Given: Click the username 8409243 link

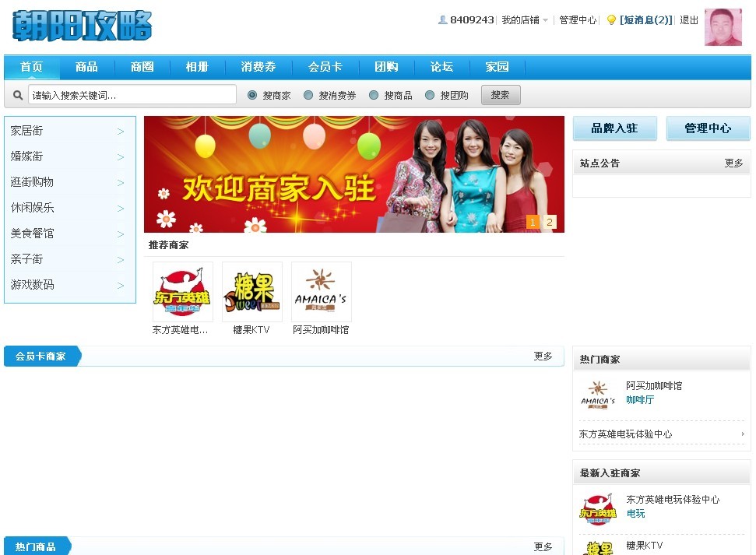Looking at the screenshot, I should coord(472,19).
